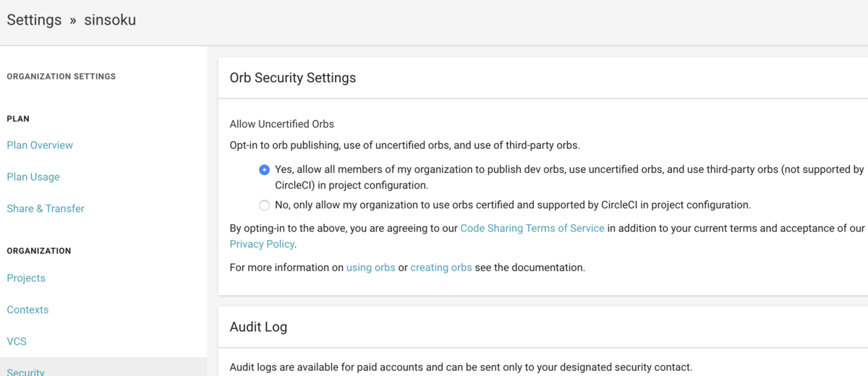Click the Orb Security Settings heading
Image resolution: width=868 pixels, height=376 pixels.
[x=293, y=78]
